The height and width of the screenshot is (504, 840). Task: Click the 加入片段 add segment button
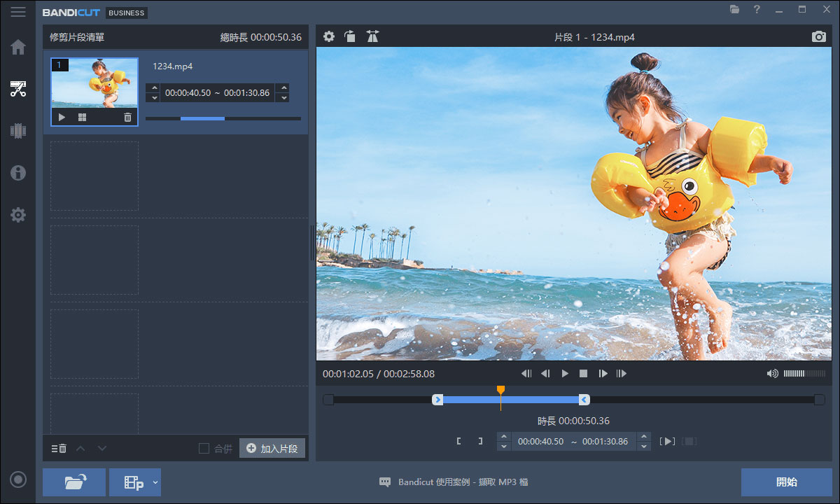point(272,448)
